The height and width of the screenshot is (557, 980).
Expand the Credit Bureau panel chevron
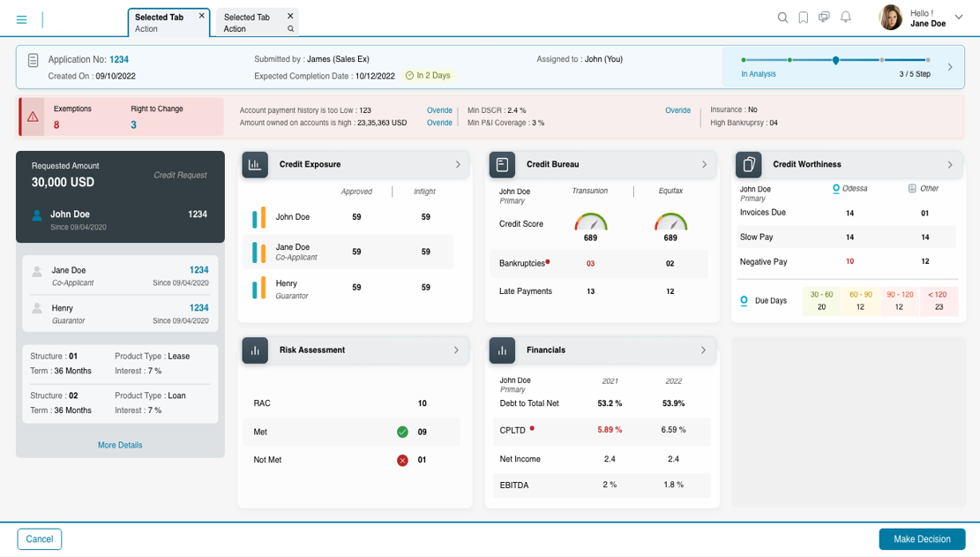(704, 165)
